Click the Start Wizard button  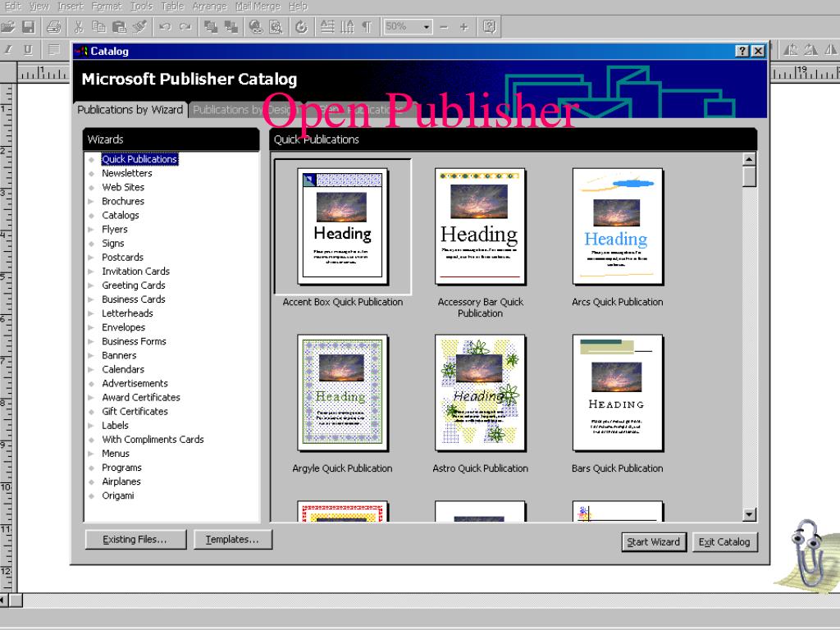tap(654, 542)
